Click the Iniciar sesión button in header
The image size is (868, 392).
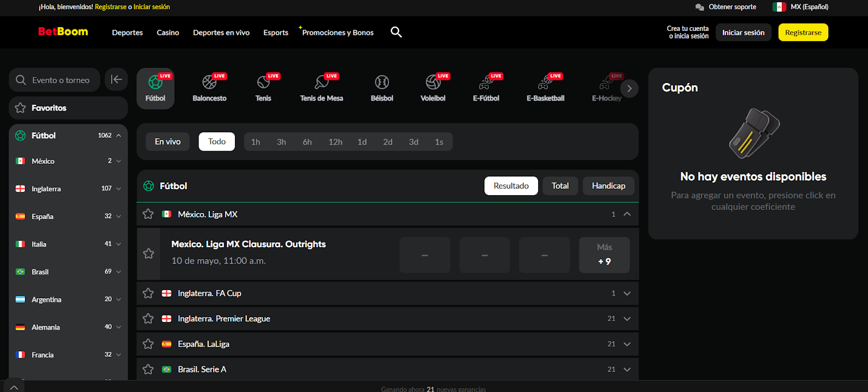point(743,33)
